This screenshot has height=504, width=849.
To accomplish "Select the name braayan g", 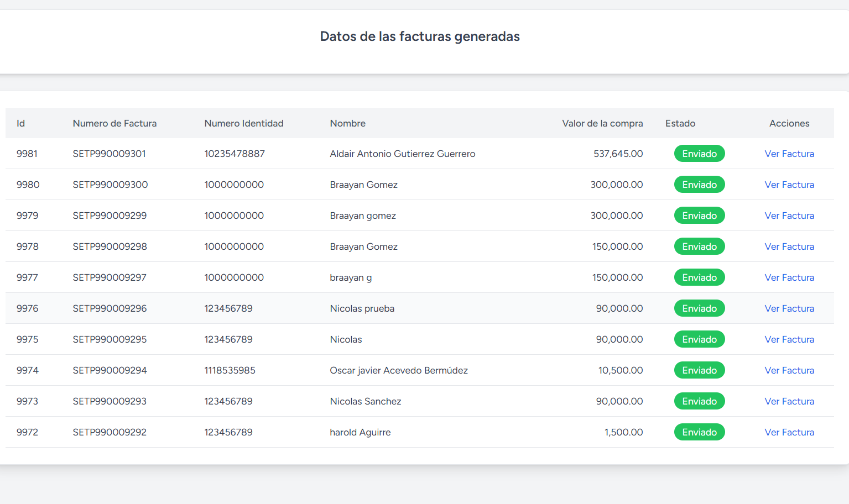I will [351, 277].
